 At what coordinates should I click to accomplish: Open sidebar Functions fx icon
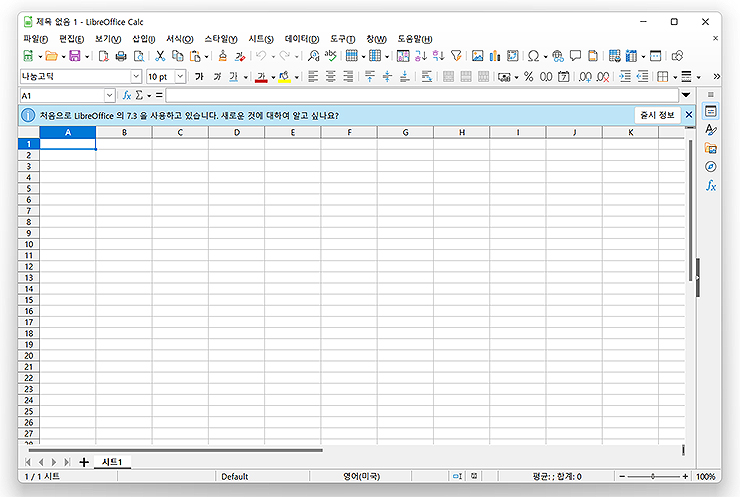coord(711,185)
